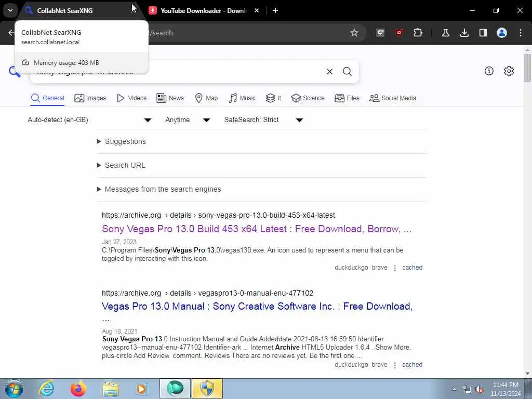Open the shield app in taskbar
The height and width of the screenshot is (399, 532).
[x=207, y=389]
